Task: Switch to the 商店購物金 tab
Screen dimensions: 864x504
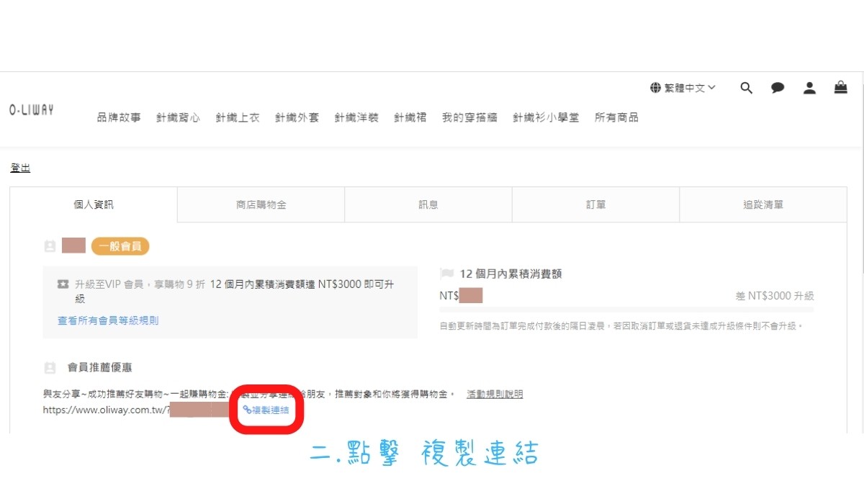Action: pos(261,204)
